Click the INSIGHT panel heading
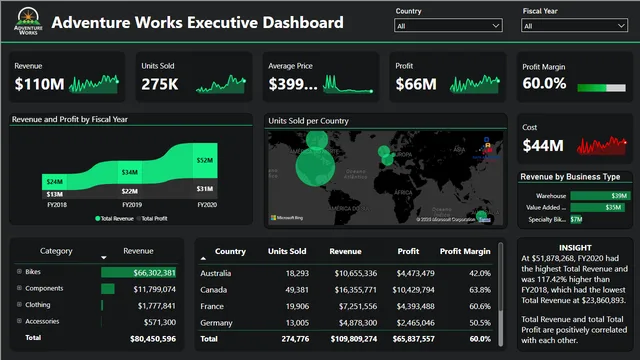This screenshot has height=360, width=640. (575, 248)
